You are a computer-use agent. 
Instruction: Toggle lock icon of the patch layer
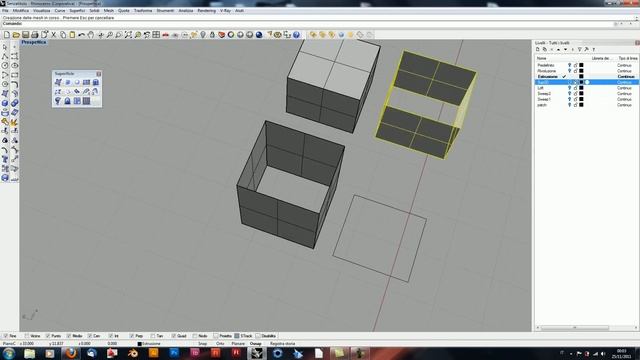tap(576, 105)
